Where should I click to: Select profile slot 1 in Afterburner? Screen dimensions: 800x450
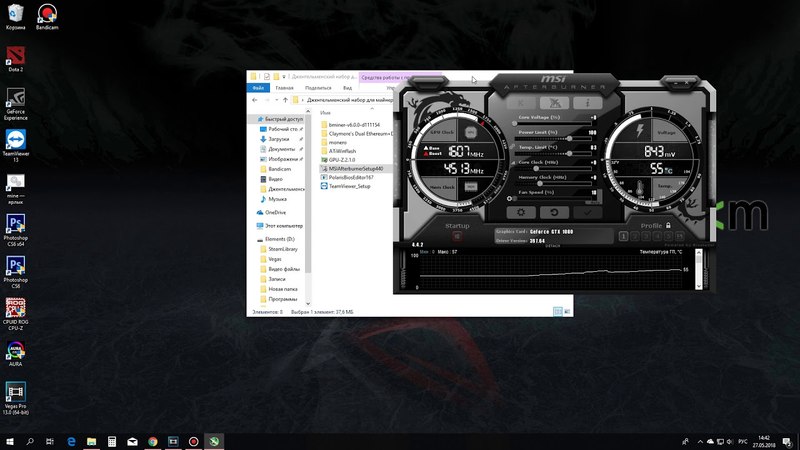point(623,236)
